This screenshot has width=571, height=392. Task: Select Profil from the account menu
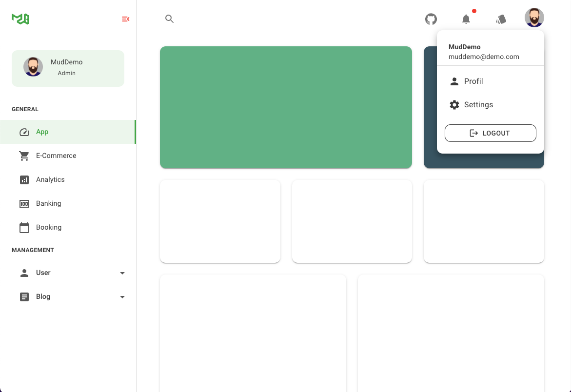coord(473,81)
